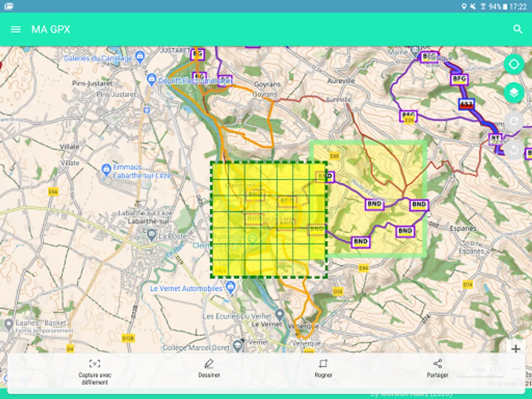
Task: Tap Les Ecuries Du Vernet pin
Action: [279, 315]
